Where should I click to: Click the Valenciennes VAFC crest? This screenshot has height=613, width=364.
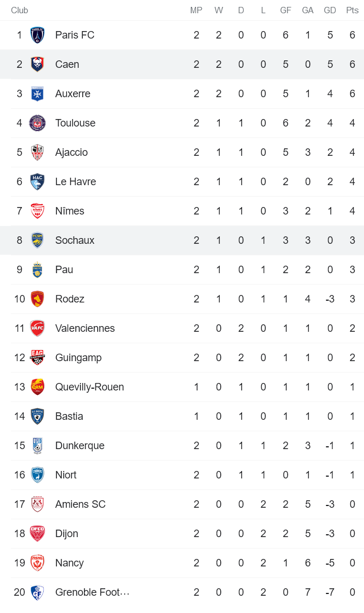37,328
